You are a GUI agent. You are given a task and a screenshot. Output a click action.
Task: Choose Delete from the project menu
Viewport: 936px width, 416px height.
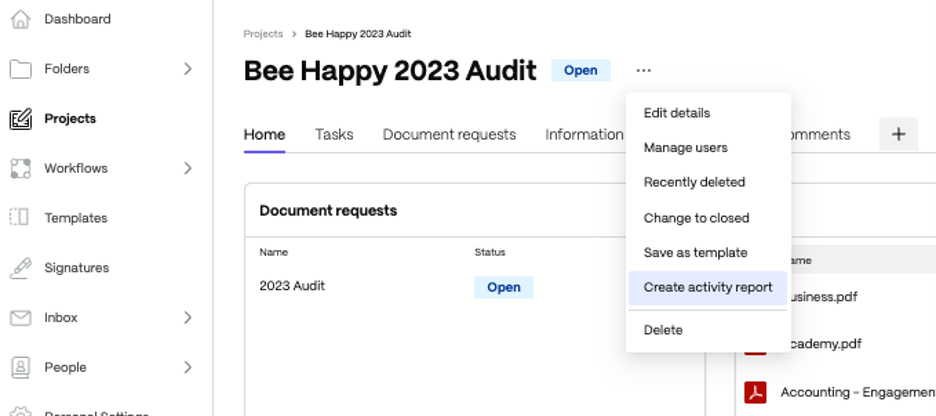(x=708, y=330)
